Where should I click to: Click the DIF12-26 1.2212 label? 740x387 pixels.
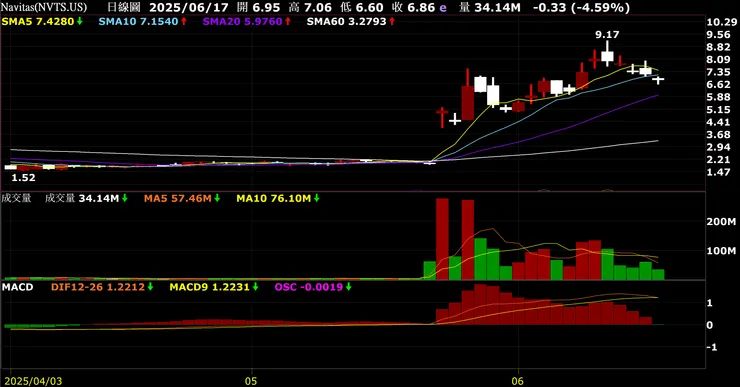(x=98, y=287)
